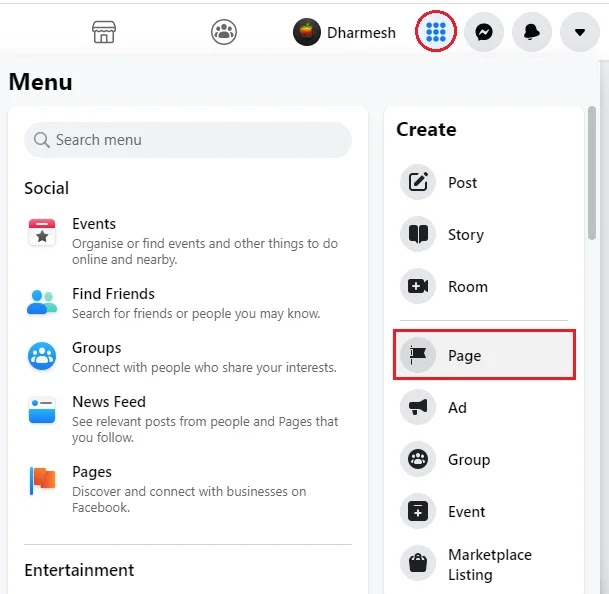Open the Groups icon in top bar

tap(224, 32)
